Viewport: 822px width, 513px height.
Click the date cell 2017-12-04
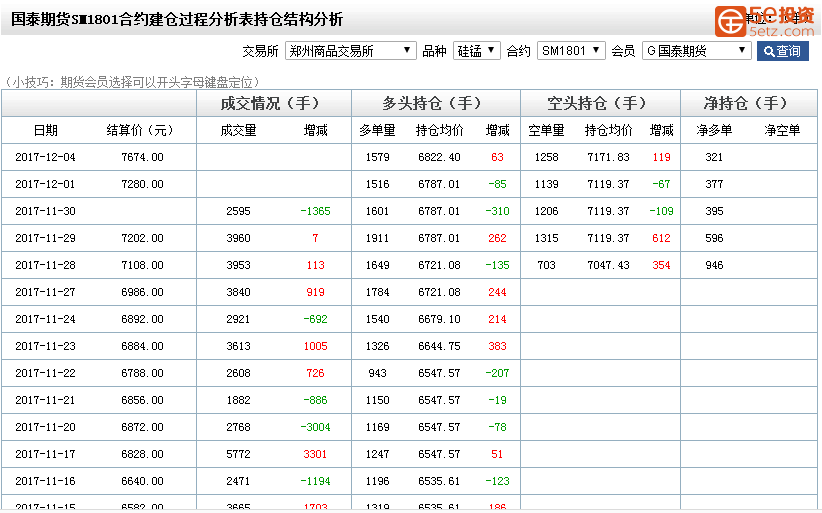[45, 157]
